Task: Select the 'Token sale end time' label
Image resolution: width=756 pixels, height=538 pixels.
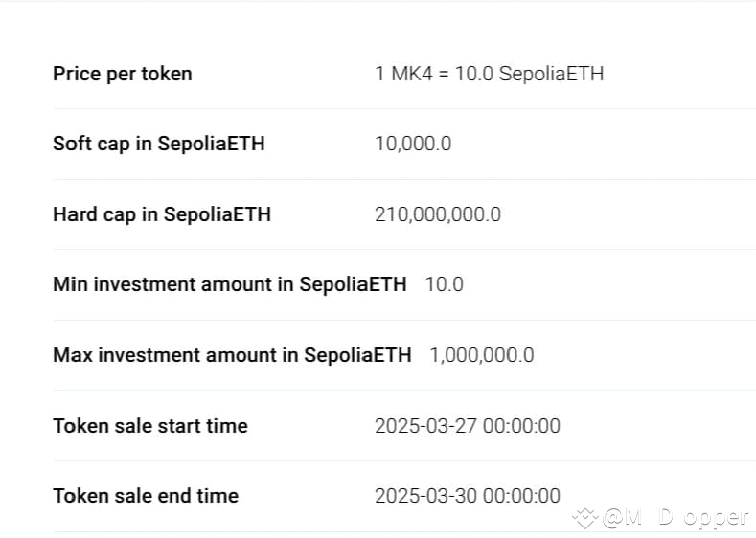Action: [146, 496]
